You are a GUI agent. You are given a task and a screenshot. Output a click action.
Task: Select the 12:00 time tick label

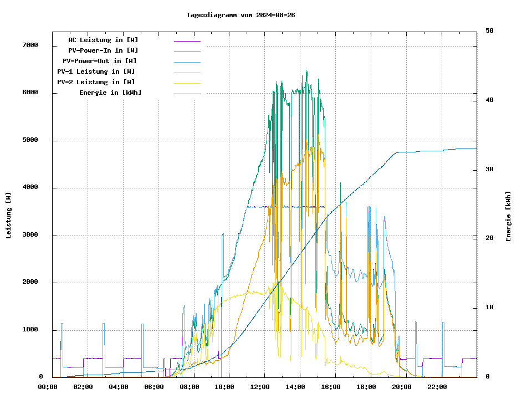tap(260, 387)
